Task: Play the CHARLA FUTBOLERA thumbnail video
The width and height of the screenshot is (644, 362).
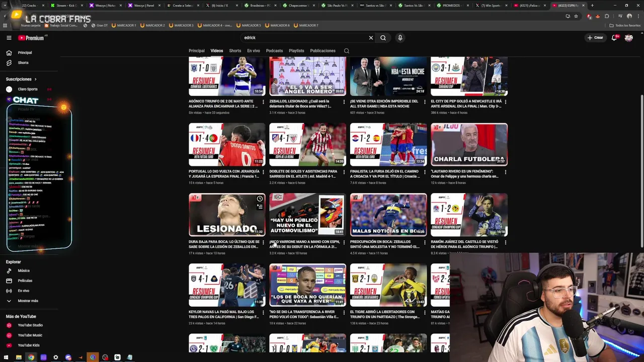Action: point(469,145)
